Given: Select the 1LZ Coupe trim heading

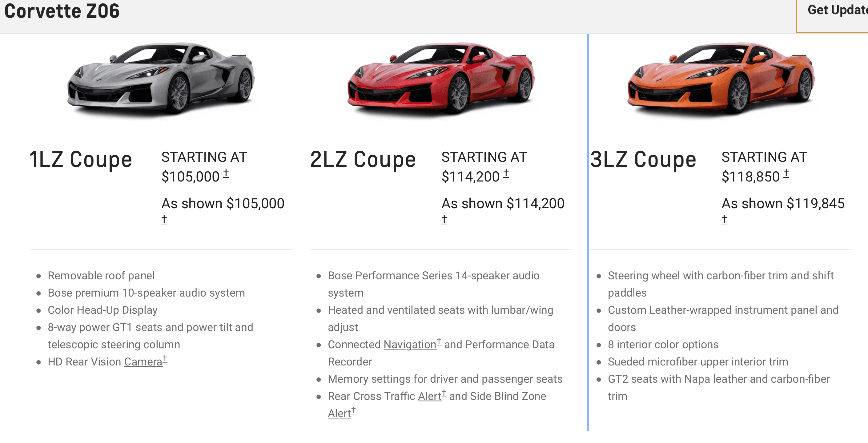Looking at the screenshot, I should 80,159.
